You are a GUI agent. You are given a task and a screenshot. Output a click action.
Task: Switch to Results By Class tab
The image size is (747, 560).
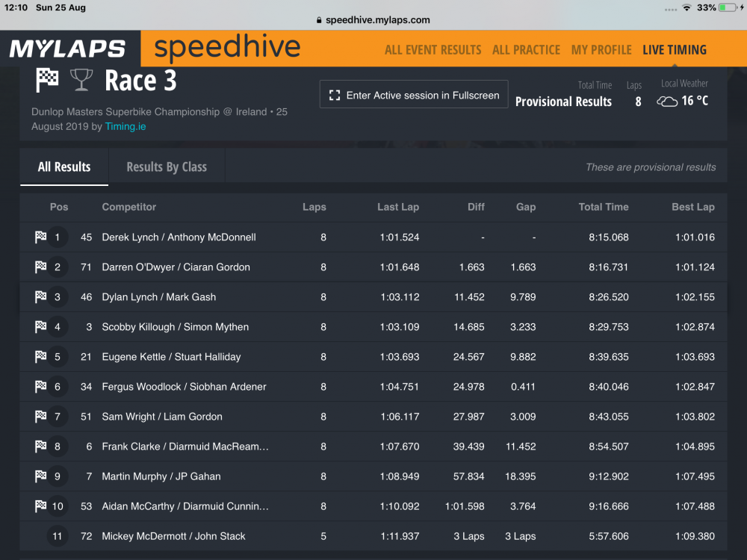(x=167, y=167)
